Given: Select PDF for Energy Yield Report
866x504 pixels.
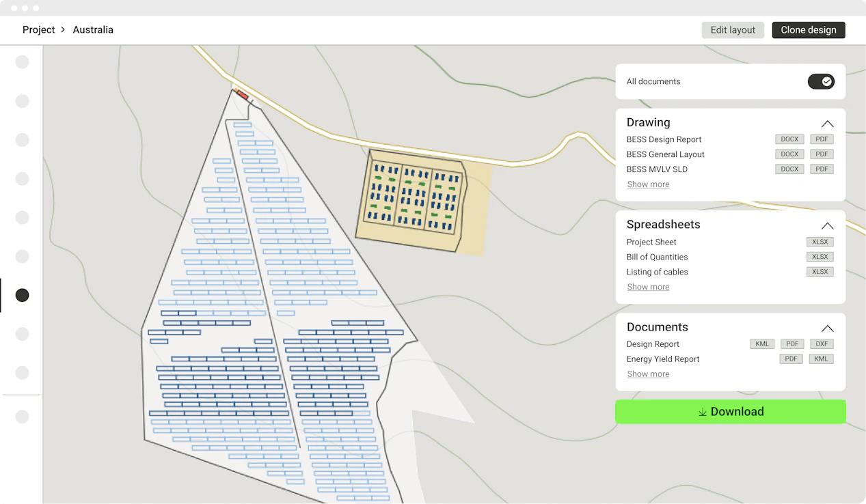Looking at the screenshot, I should coord(791,359).
